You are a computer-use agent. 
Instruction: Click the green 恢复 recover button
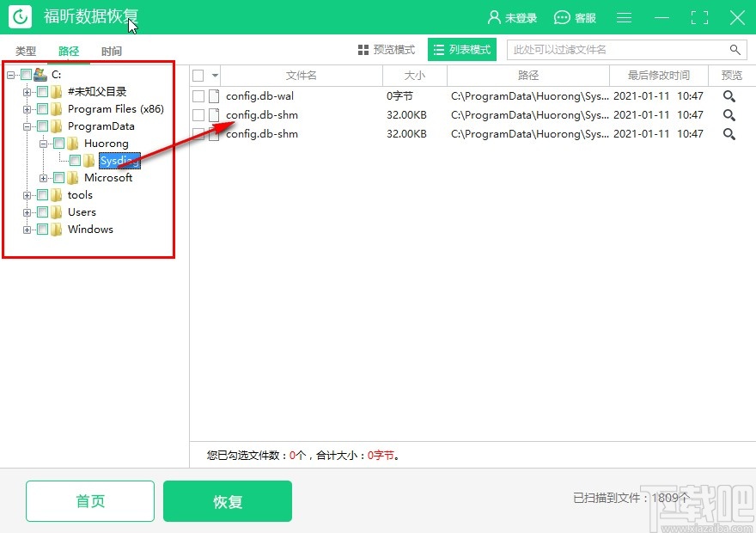[x=228, y=501]
